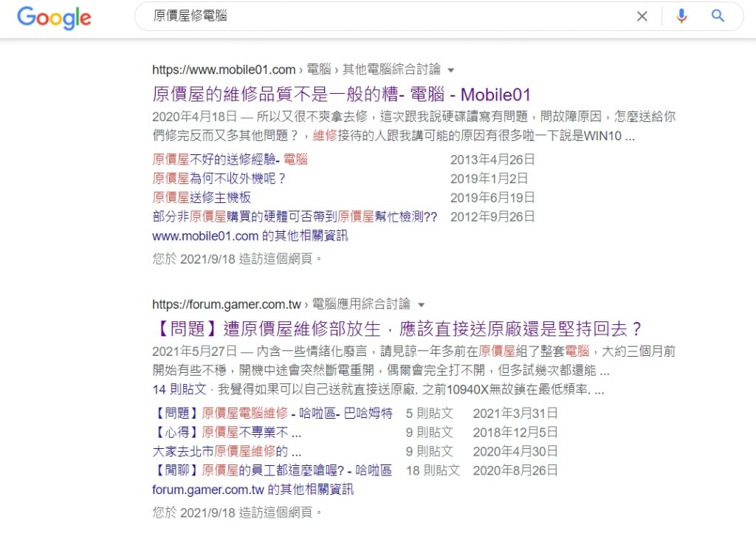Image resolution: width=756 pixels, height=542 pixels.
Task: Click the 5 則貼文 count text
Action: [x=429, y=414]
